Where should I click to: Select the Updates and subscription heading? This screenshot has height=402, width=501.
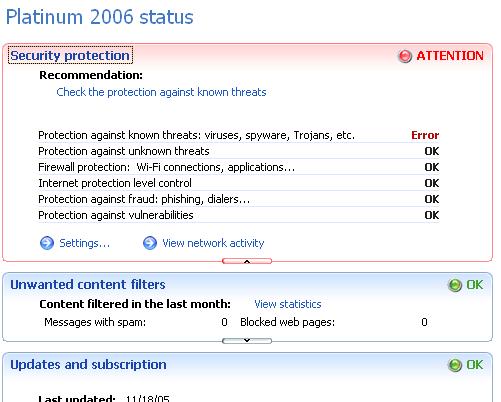[88, 365]
